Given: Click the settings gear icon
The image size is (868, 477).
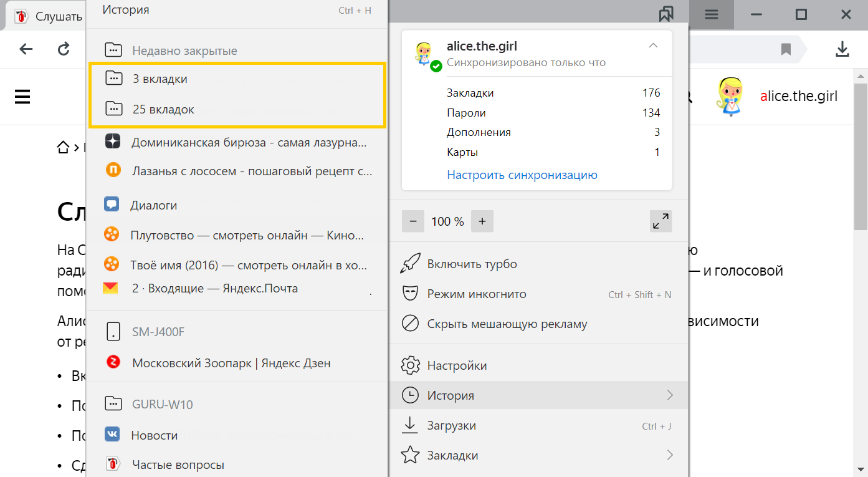Looking at the screenshot, I should click(x=410, y=365).
